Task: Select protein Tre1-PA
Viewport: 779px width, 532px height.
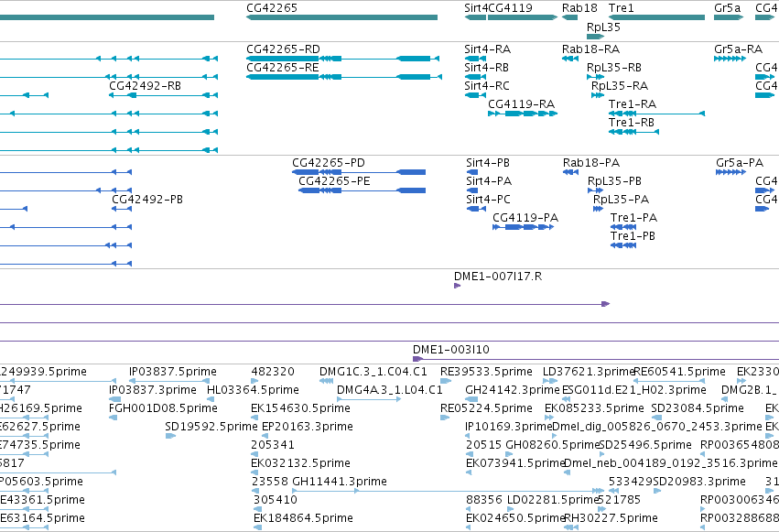Action: click(x=623, y=227)
